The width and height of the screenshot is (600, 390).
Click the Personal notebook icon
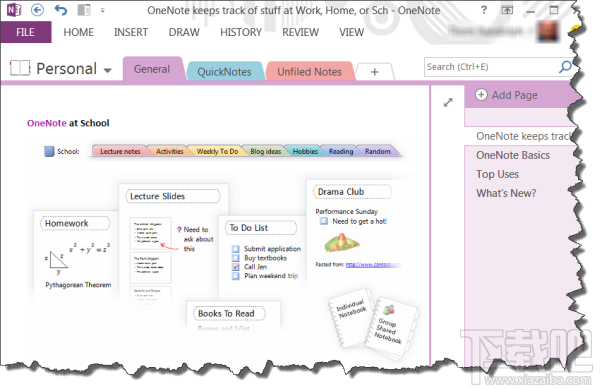(20, 68)
